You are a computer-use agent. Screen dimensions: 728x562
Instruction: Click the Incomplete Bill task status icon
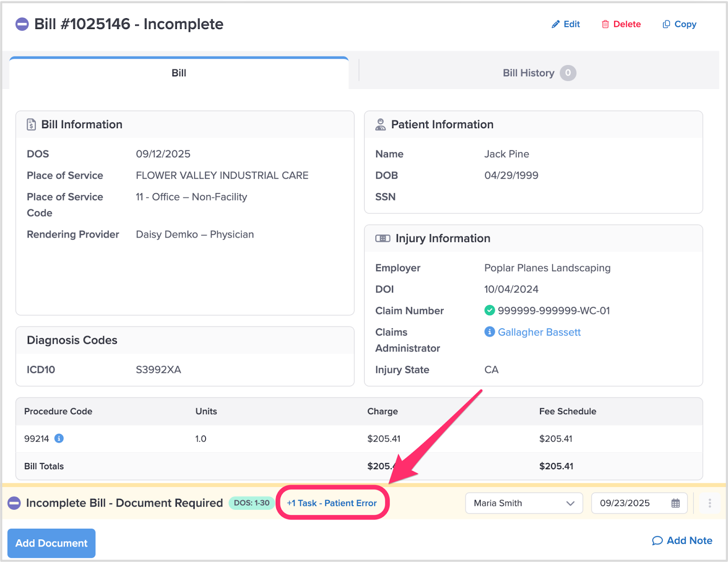coord(14,503)
